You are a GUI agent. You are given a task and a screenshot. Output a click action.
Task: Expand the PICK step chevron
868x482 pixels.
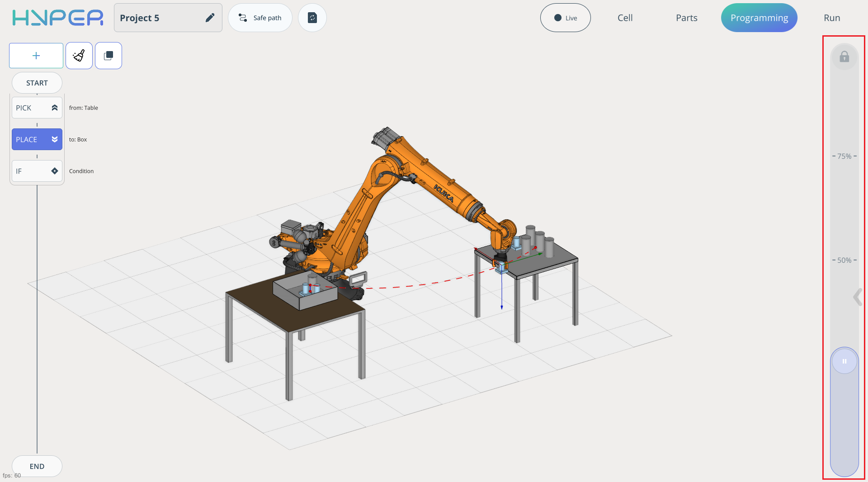point(55,108)
